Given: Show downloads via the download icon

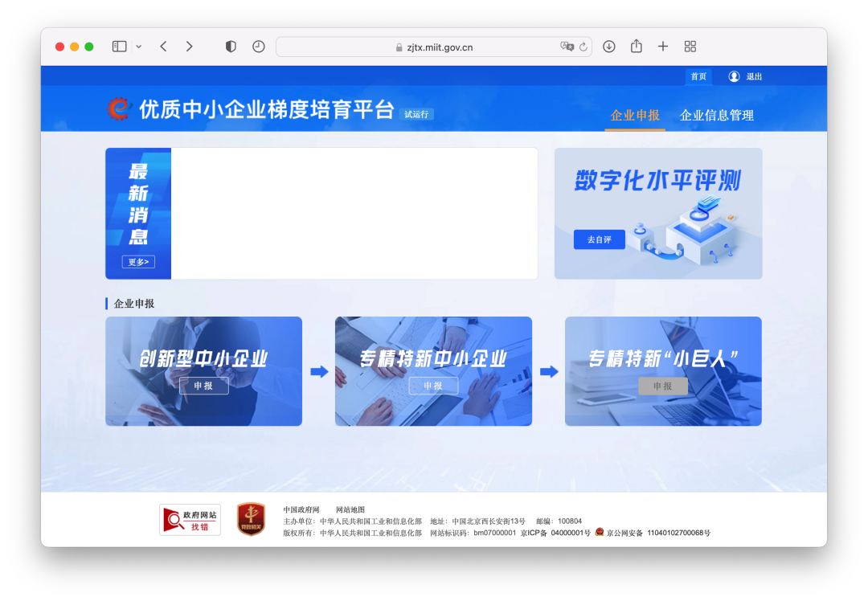Looking at the screenshot, I should tap(609, 47).
